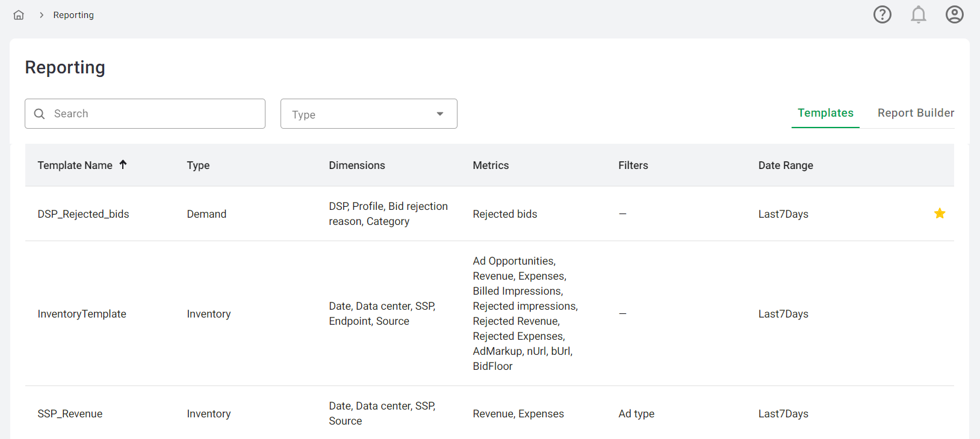Click the Dimensions column header
The image size is (980, 439).
(356, 165)
